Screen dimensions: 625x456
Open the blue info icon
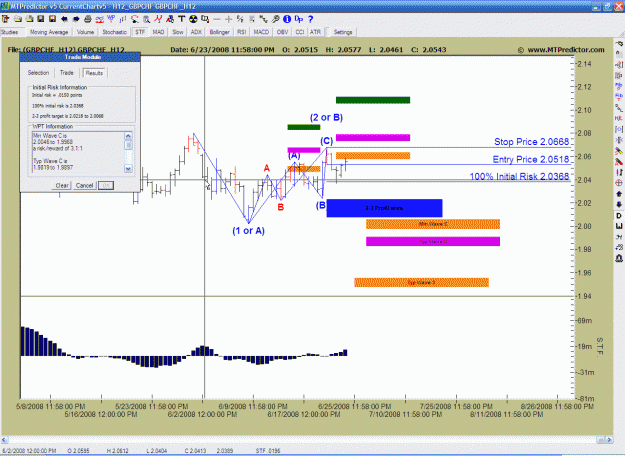(x=287, y=19)
